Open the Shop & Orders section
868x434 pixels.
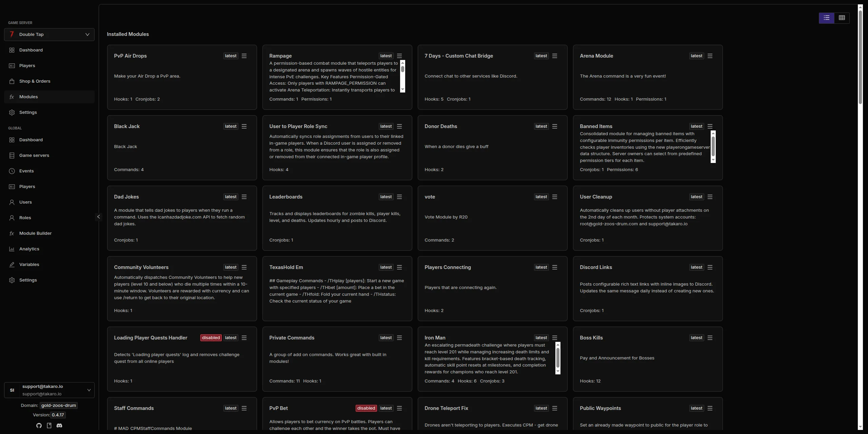35,81
